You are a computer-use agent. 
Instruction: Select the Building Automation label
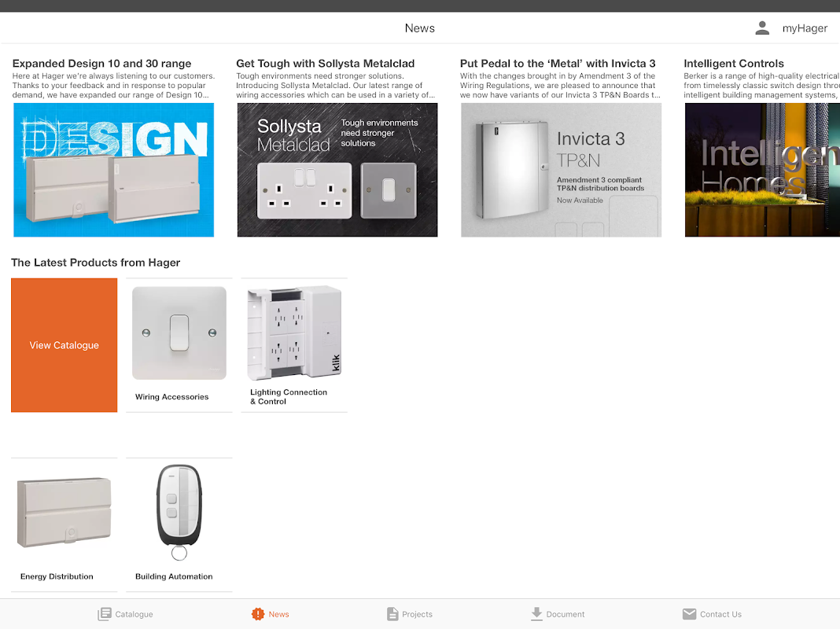coord(174,576)
